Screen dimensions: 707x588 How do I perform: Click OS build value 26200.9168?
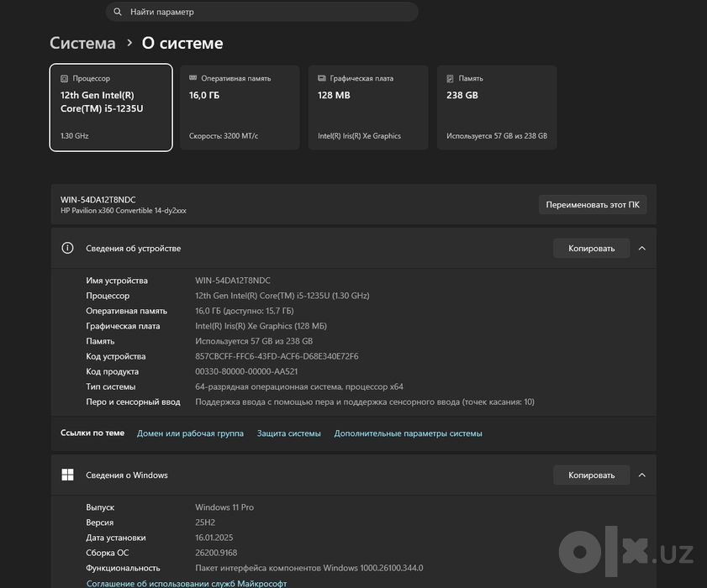tap(216, 553)
